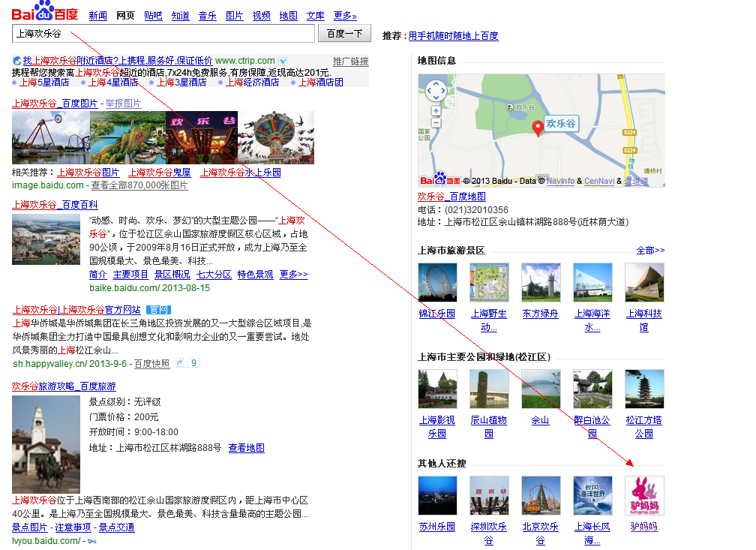
Task: Open the NavInfo map credit link
Action: 560,181
